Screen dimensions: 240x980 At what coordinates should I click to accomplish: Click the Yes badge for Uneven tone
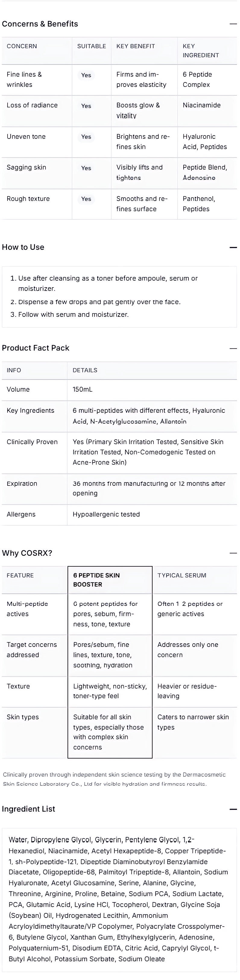86,137
